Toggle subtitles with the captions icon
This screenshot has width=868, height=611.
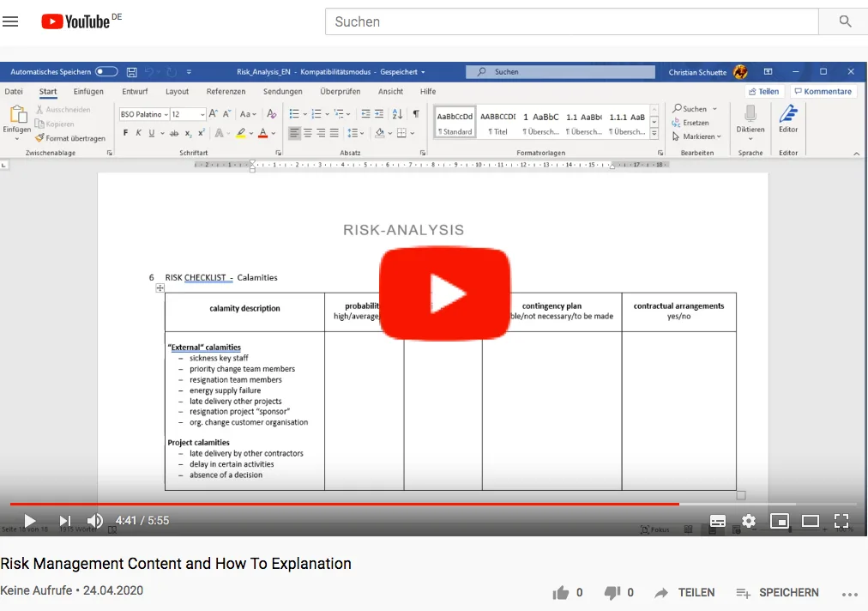tap(717, 521)
